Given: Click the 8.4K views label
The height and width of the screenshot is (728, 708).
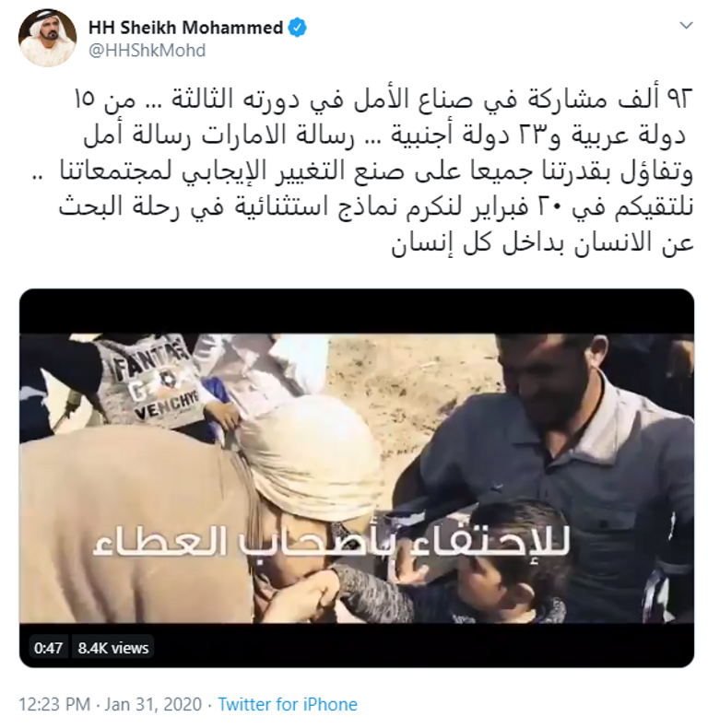Looking at the screenshot, I should tap(112, 648).
